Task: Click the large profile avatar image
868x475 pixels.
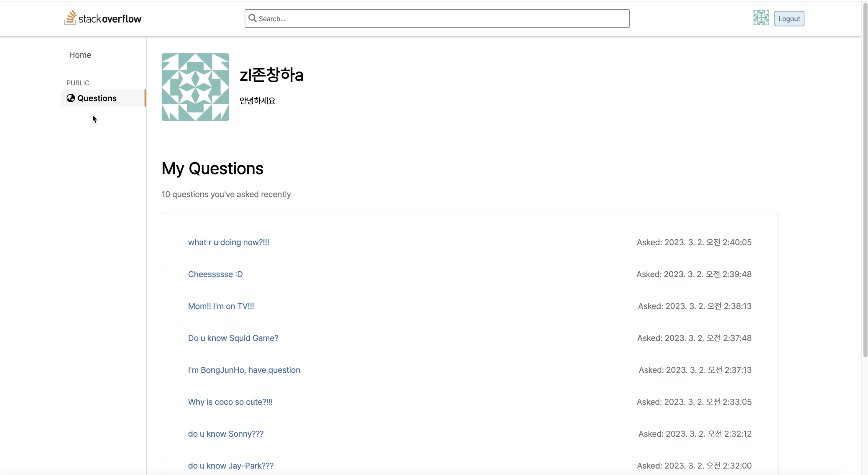Action: pos(195,87)
